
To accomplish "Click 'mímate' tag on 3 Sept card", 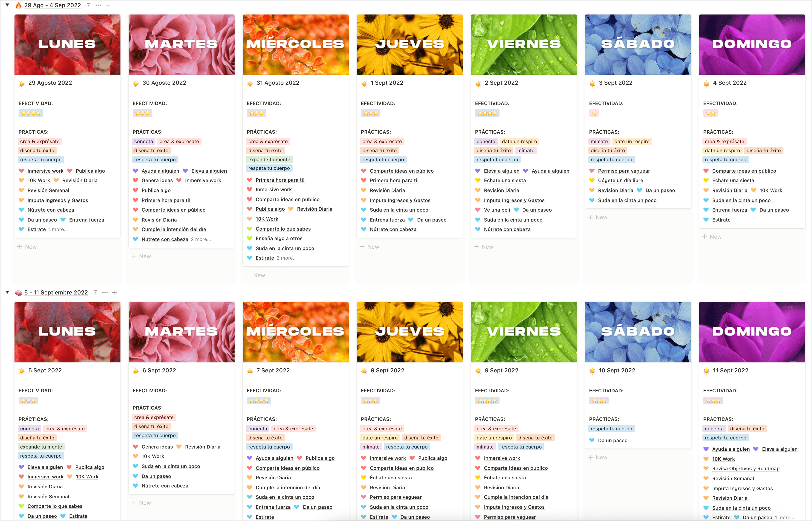I will tap(599, 141).
